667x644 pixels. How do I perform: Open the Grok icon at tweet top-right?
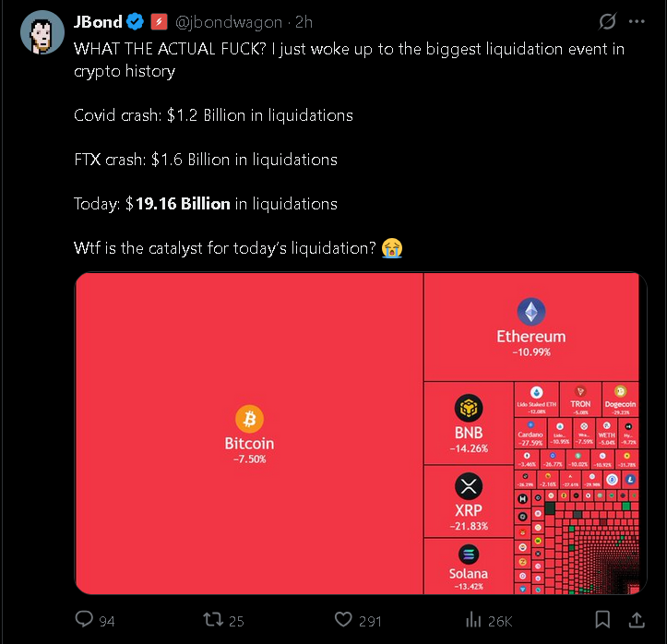607,22
